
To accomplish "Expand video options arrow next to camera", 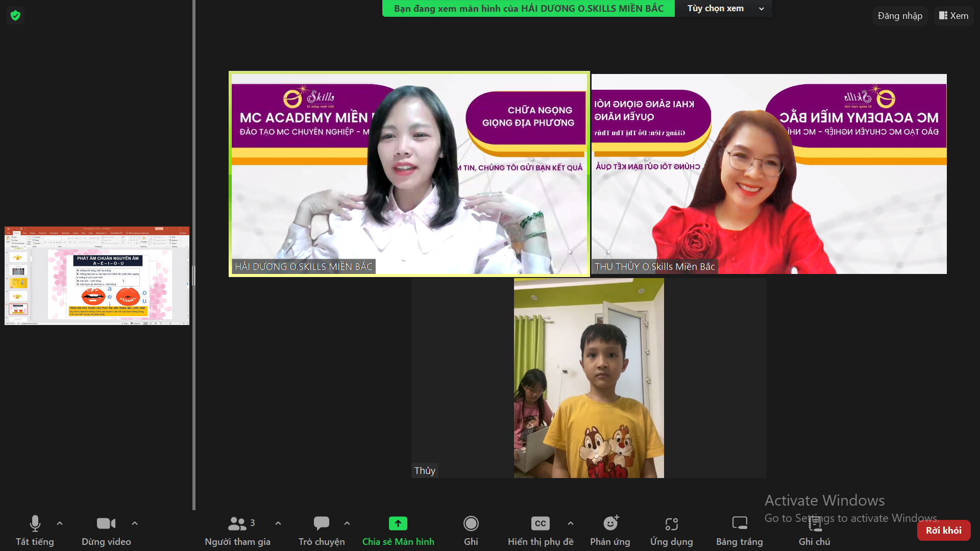I will point(135,523).
